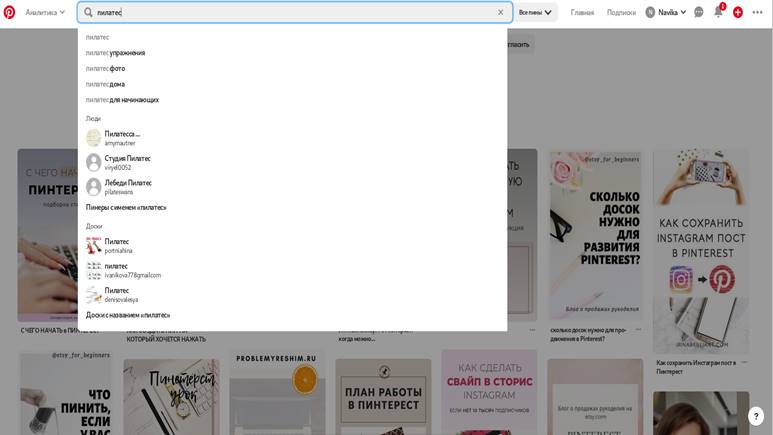773x435 pixels.
Task: Select suggestion пилатес упражнения
Action: (x=115, y=53)
